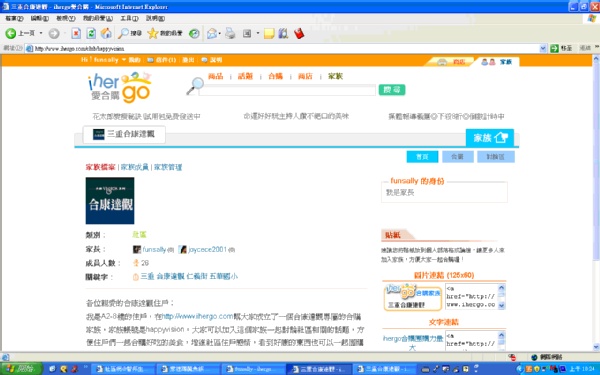This screenshot has height=375, width=600.
Task: Switch to the 商店 tab in the orange bar
Action: [x=452, y=62]
